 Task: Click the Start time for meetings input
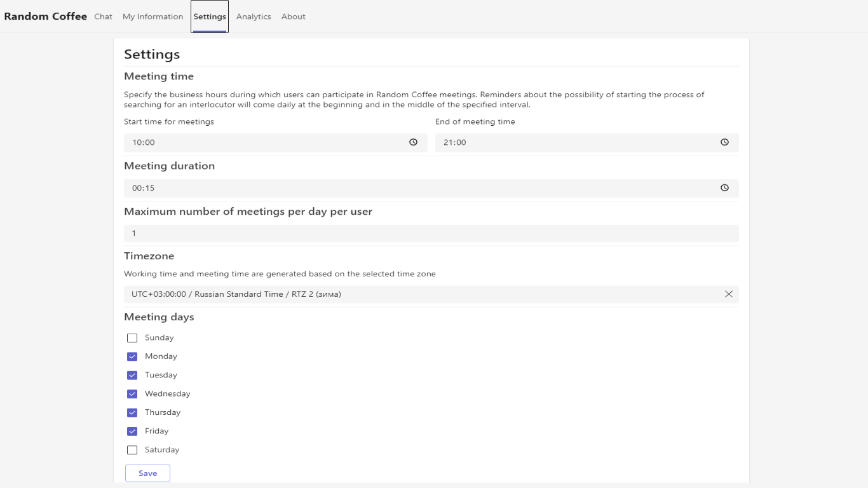(x=267, y=142)
